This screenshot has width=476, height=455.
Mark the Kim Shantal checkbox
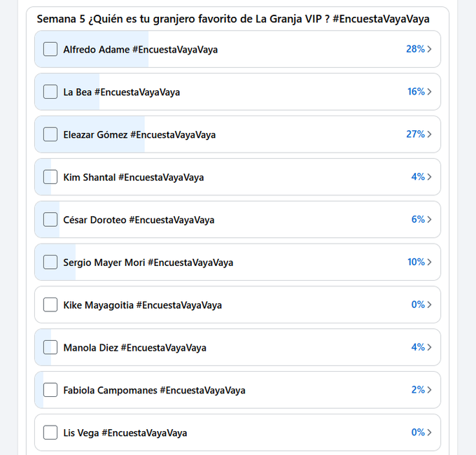pos(50,177)
